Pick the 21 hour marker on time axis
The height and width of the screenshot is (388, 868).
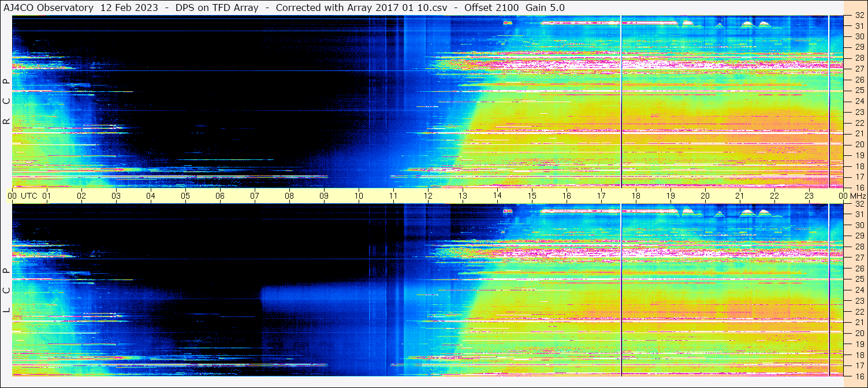(x=740, y=196)
